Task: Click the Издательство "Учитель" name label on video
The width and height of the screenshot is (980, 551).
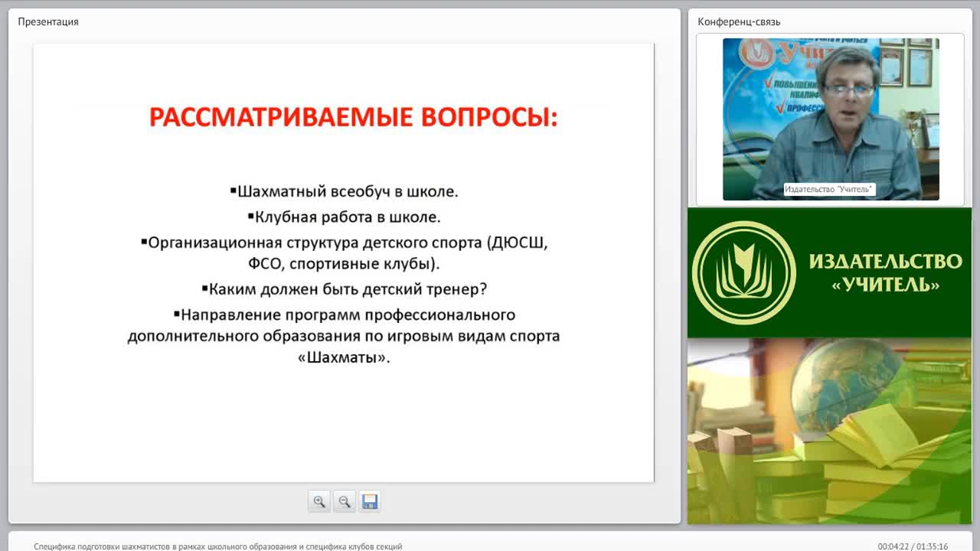Action: coord(829,189)
